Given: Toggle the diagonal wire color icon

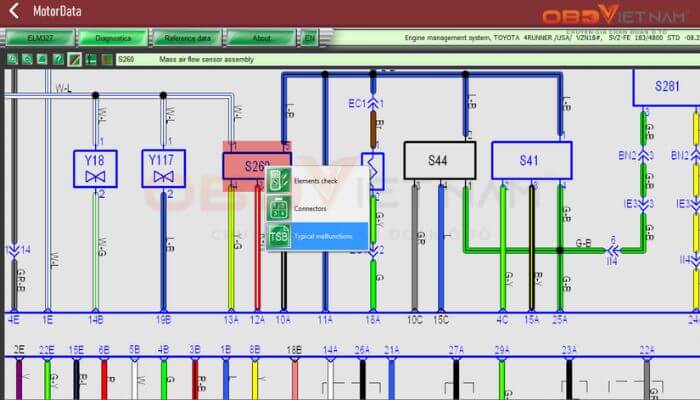Looking at the screenshot, I should coord(74,59).
